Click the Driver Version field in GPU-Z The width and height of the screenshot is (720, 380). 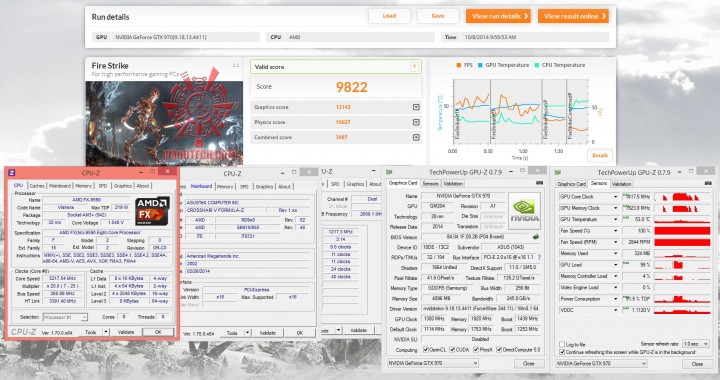pos(480,309)
